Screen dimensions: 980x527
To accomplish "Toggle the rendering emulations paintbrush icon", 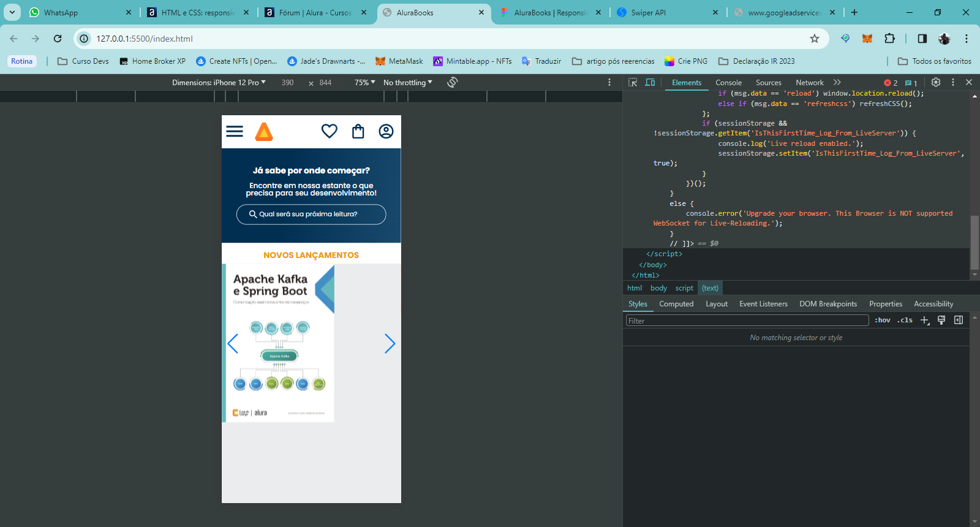I will (x=941, y=320).
